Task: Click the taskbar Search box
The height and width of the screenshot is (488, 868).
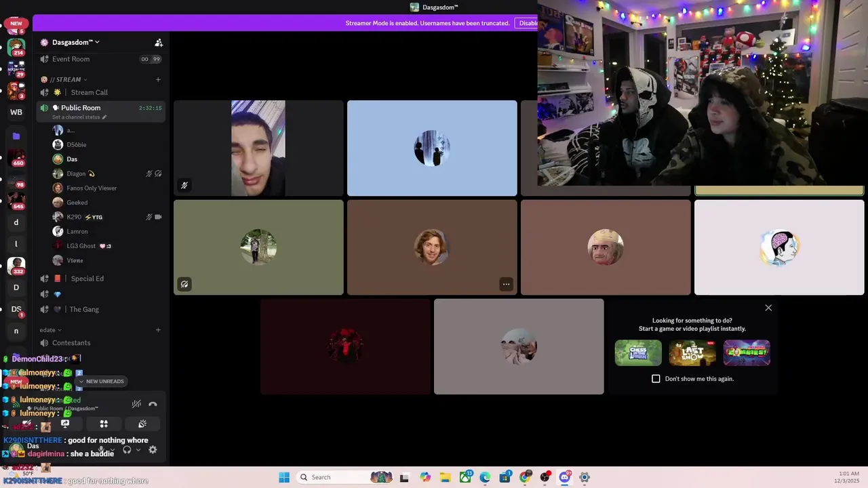Action: pyautogui.click(x=345, y=477)
